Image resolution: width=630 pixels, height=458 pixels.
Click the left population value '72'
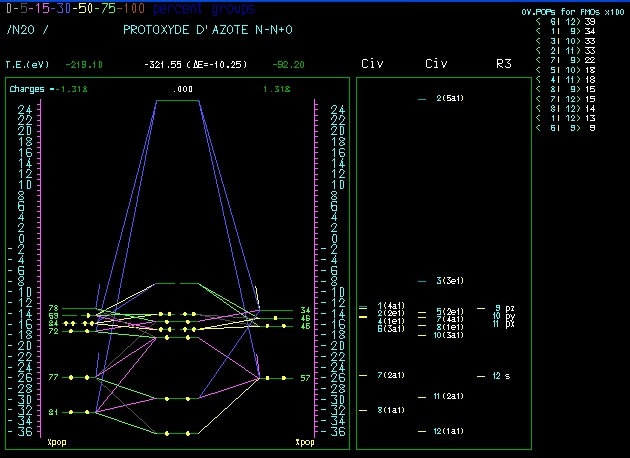(x=53, y=331)
